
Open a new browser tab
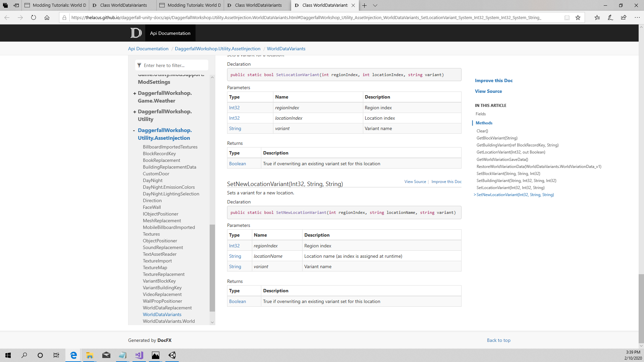point(364,5)
